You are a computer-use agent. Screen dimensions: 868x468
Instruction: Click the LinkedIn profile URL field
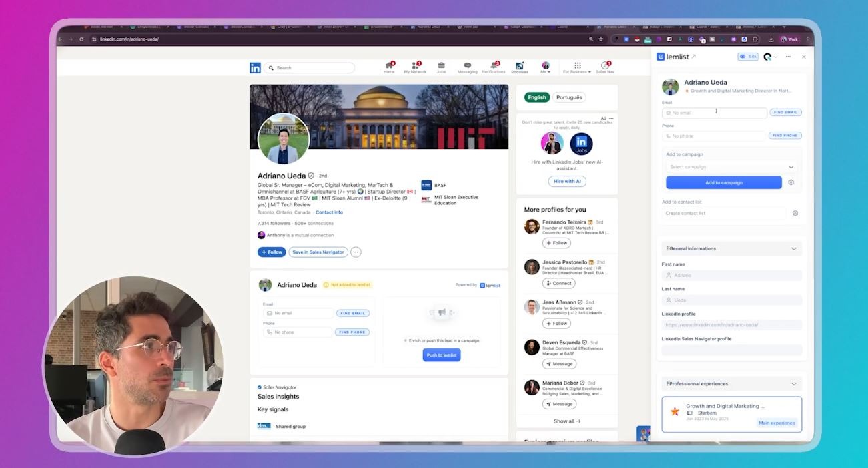click(x=732, y=325)
